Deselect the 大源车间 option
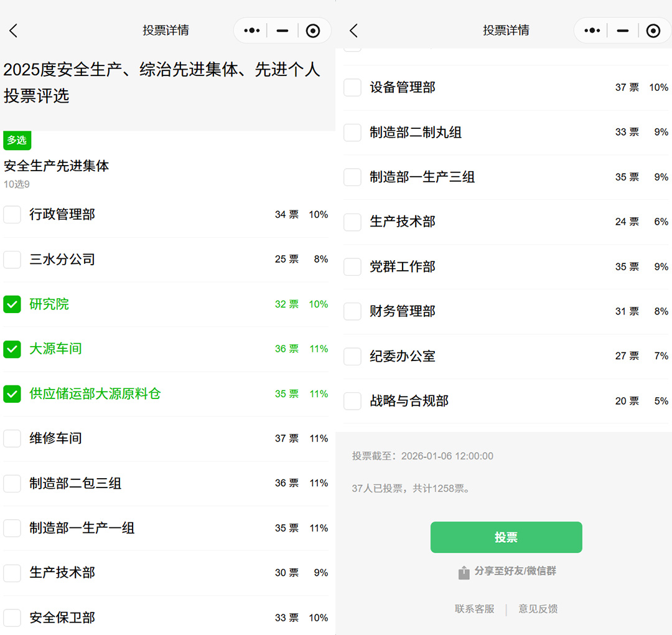 pyautogui.click(x=12, y=349)
